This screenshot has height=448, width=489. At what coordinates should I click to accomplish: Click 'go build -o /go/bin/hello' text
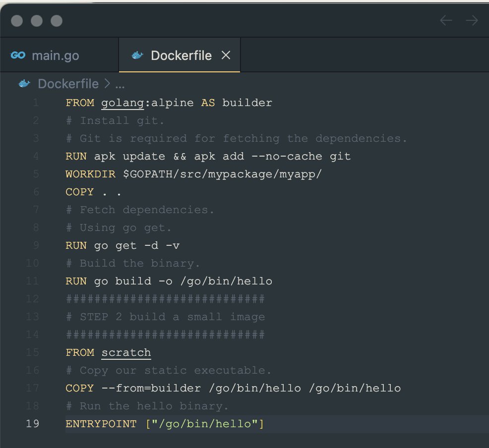click(x=183, y=281)
